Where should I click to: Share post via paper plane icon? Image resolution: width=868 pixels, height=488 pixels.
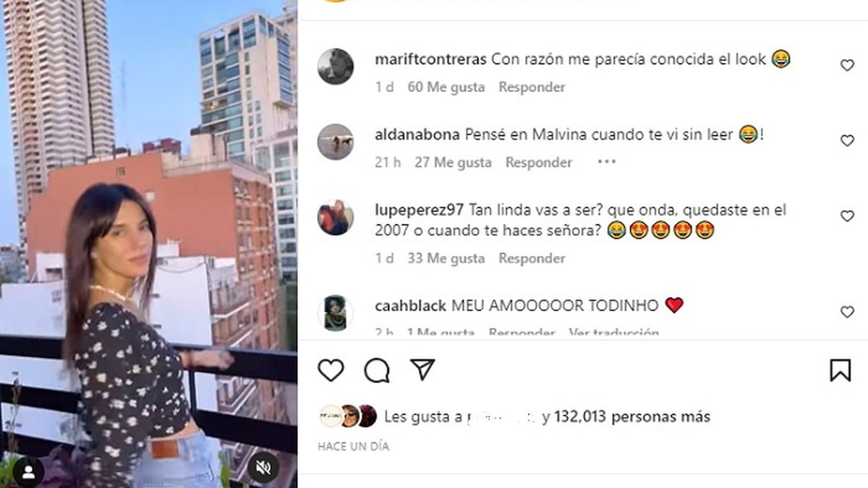click(422, 369)
